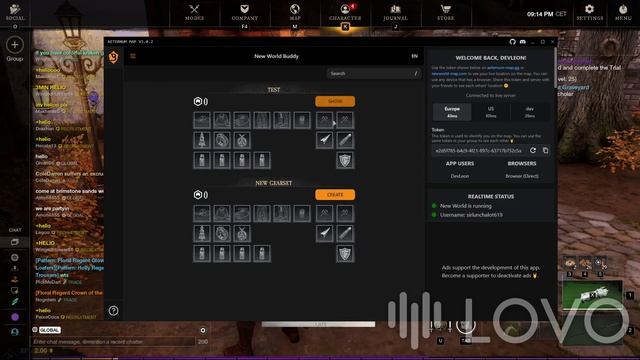Image resolution: width=640 pixels, height=360 pixels.
Task: Select the US server option
Action: coord(491,112)
